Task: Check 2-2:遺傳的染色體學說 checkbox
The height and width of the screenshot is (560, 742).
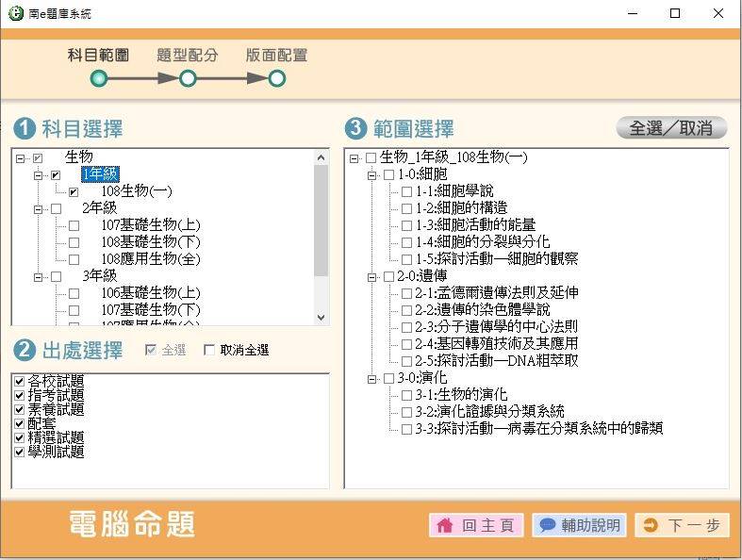Action: 406,310
